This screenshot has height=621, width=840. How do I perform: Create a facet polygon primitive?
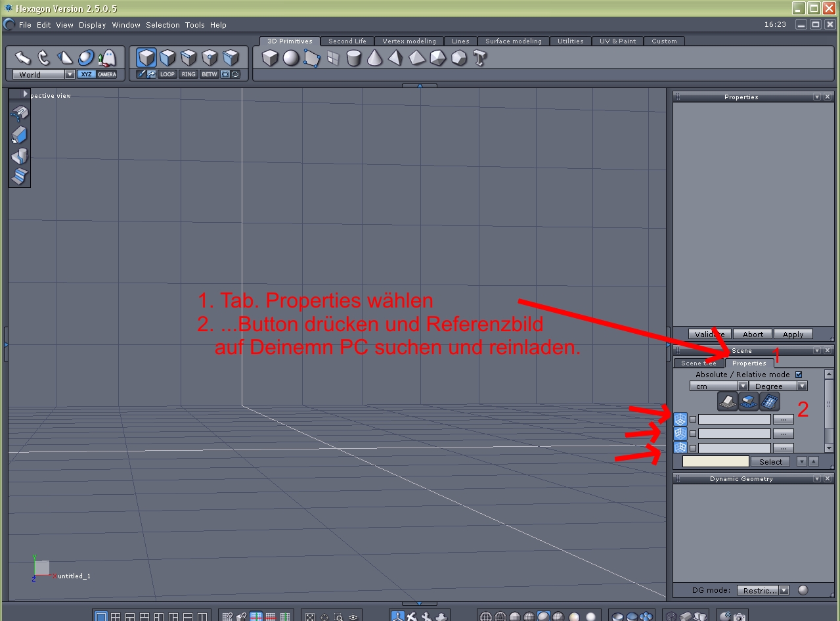[x=312, y=58]
